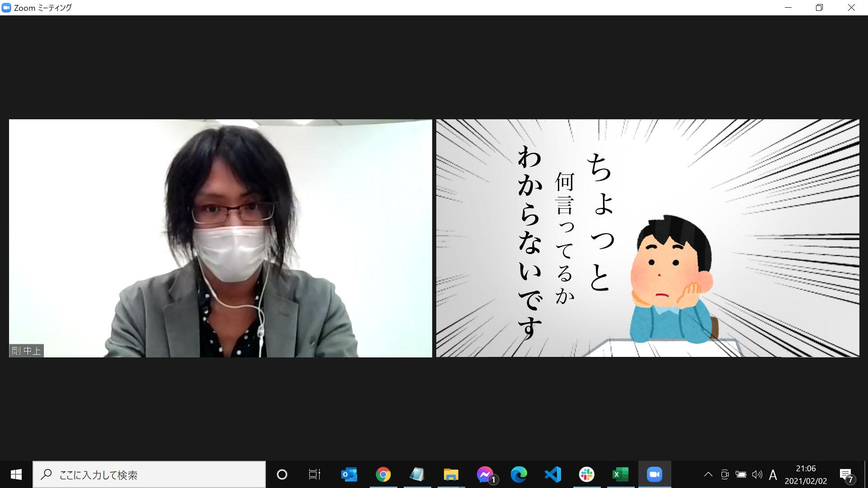Open Visual Studio Code from the taskbar
The width and height of the screenshot is (868, 488).
(553, 474)
